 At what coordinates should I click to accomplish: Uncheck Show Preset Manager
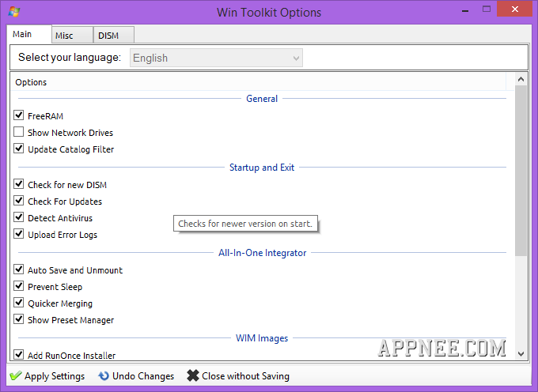coord(18,319)
